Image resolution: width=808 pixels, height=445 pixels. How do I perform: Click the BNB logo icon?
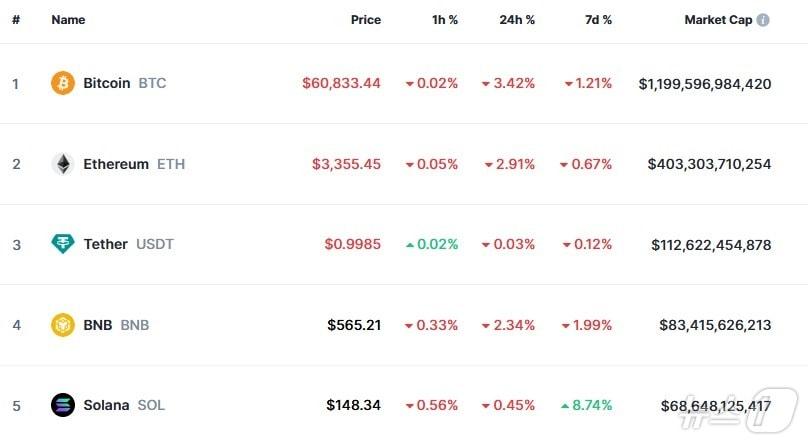click(63, 324)
